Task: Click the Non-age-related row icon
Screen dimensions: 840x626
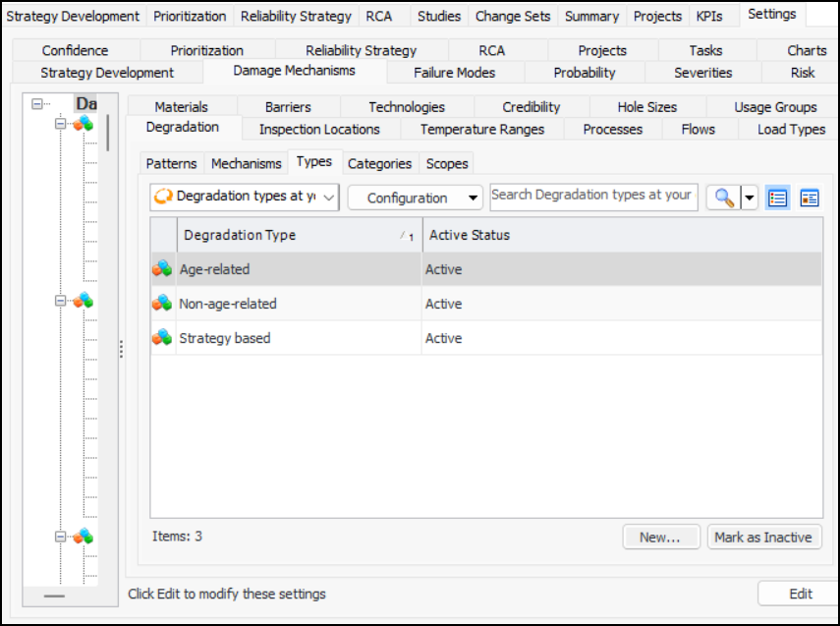Action: (x=162, y=304)
